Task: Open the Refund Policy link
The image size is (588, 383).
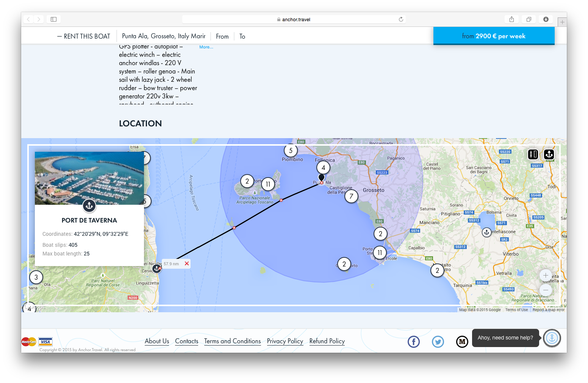Action: [327, 341]
